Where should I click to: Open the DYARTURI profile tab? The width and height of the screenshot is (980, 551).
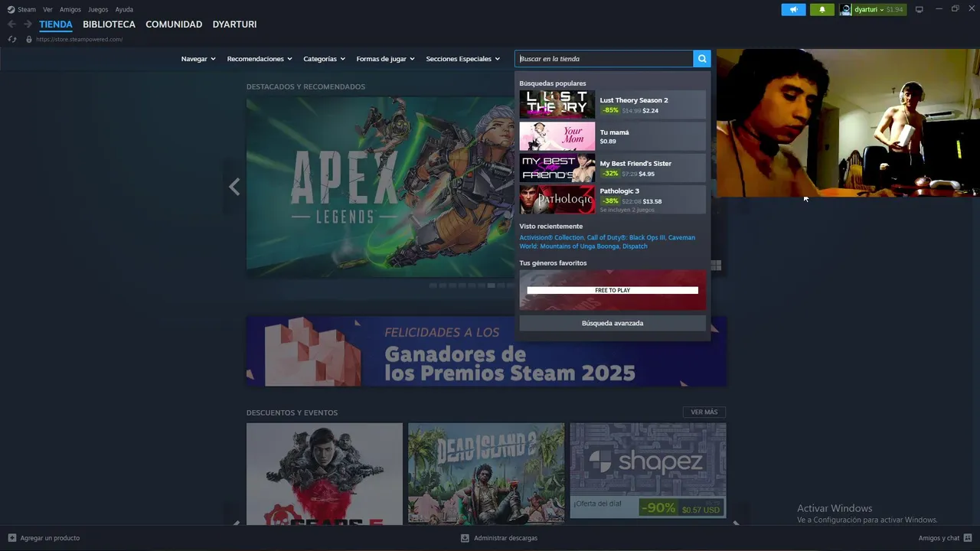(234, 24)
